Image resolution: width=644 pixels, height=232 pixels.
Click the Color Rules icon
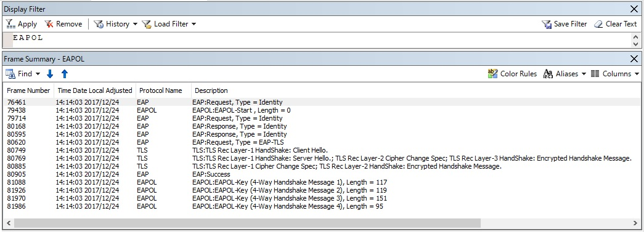coord(492,74)
